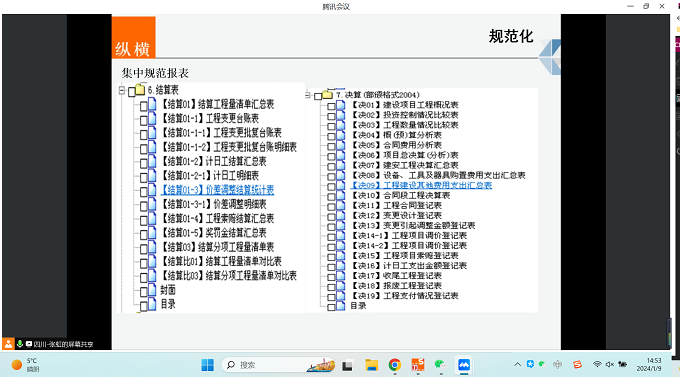Open the WPS Office taskbar icon

[418, 365]
